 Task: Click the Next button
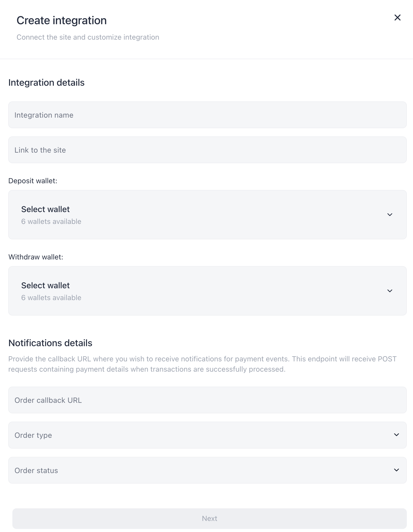click(x=209, y=518)
